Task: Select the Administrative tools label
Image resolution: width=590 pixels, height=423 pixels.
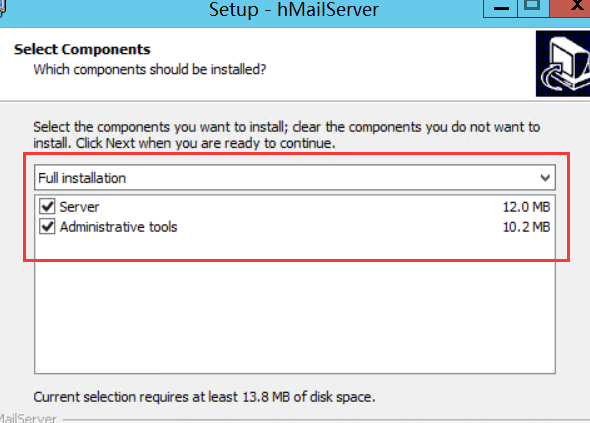Action: click(x=119, y=227)
